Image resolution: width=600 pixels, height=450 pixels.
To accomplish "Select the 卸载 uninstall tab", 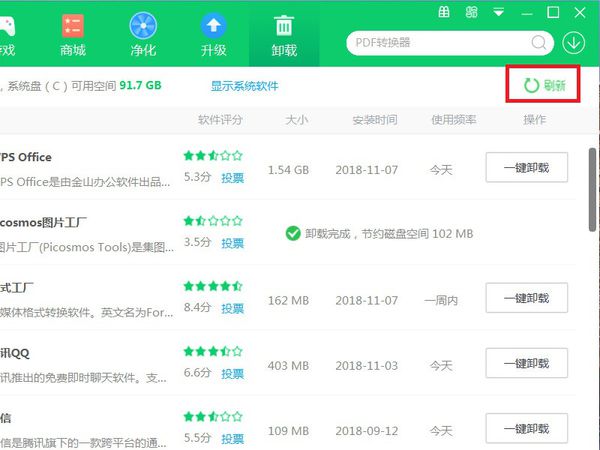I will pyautogui.click(x=284, y=35).
